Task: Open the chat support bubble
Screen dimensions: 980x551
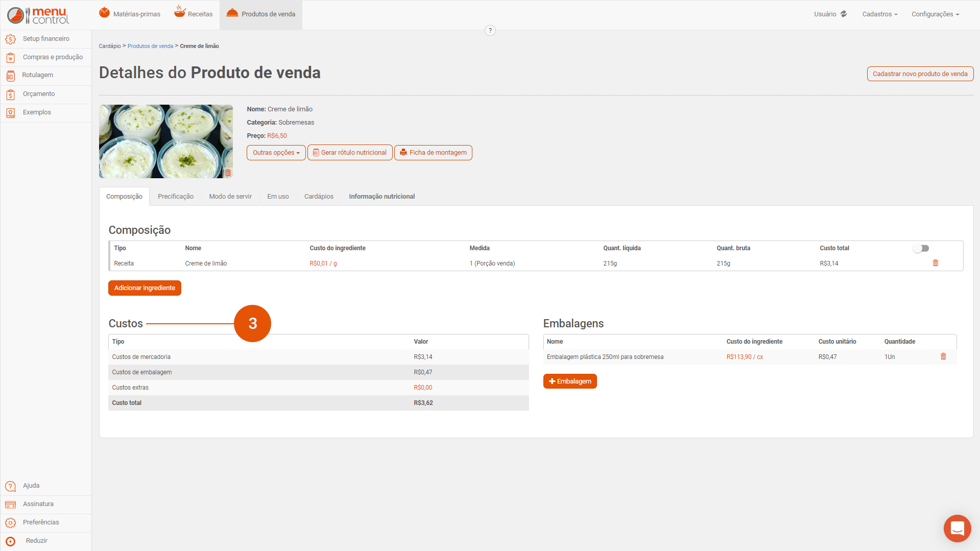Action: click(x=958, y=529)
